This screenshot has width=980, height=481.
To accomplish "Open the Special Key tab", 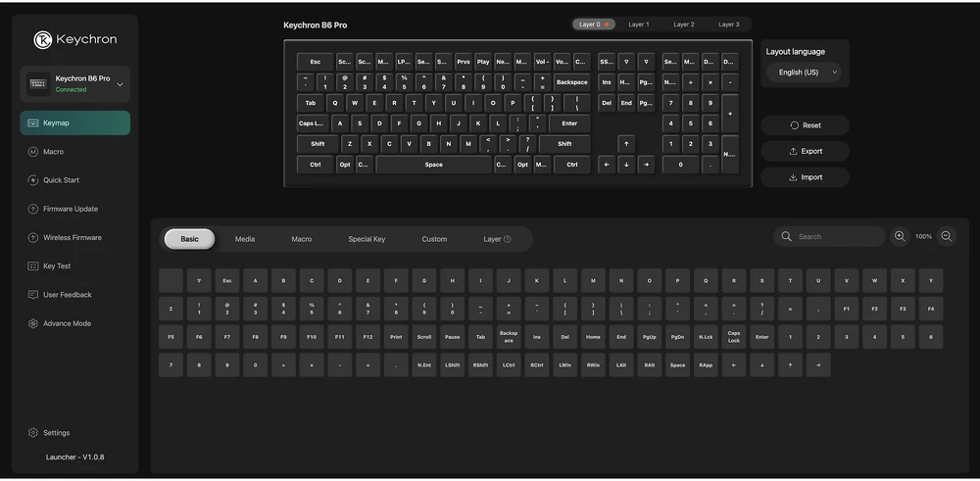I will click(367, 239).
